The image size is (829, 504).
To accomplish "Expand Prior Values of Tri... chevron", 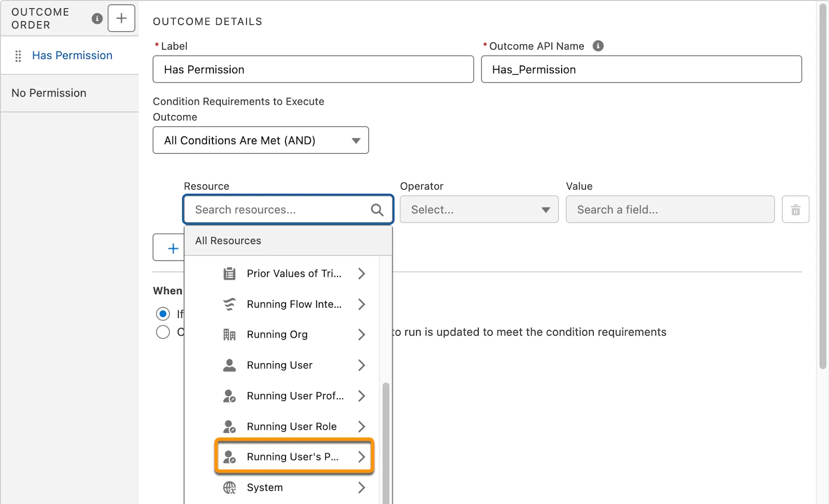I will (362, 273).
